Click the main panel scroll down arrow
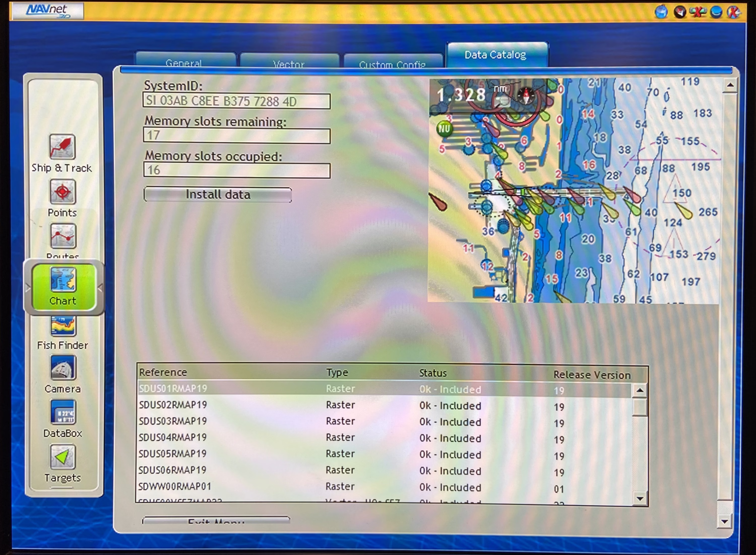756x555 pixels. click(x=724, y=522)
